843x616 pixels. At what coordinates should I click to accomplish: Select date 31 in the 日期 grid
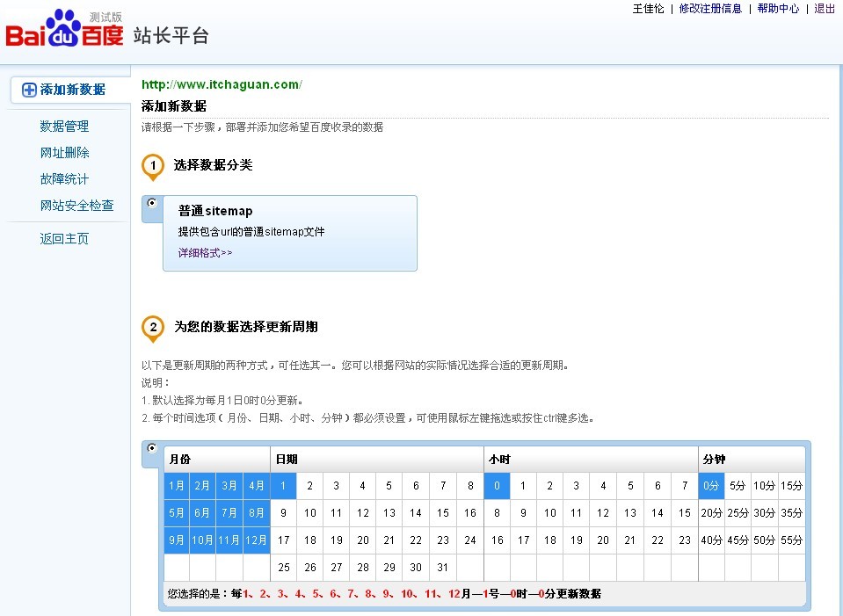[443, 567]
